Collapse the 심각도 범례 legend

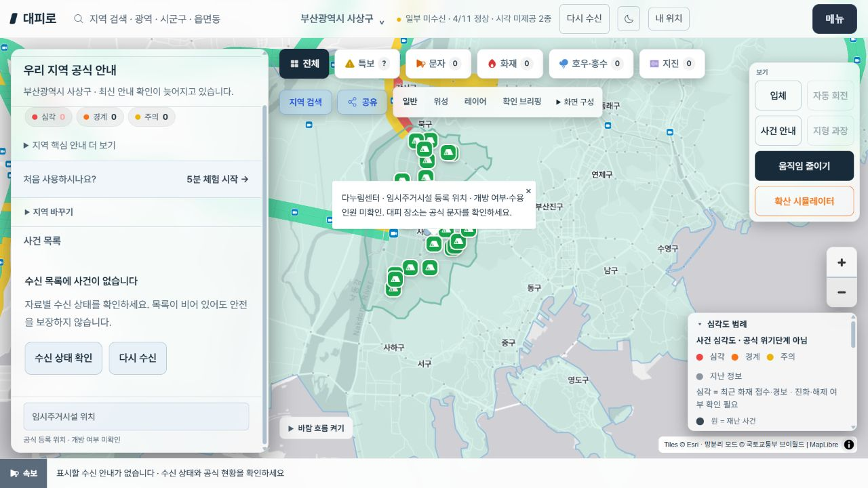point(722,324)
